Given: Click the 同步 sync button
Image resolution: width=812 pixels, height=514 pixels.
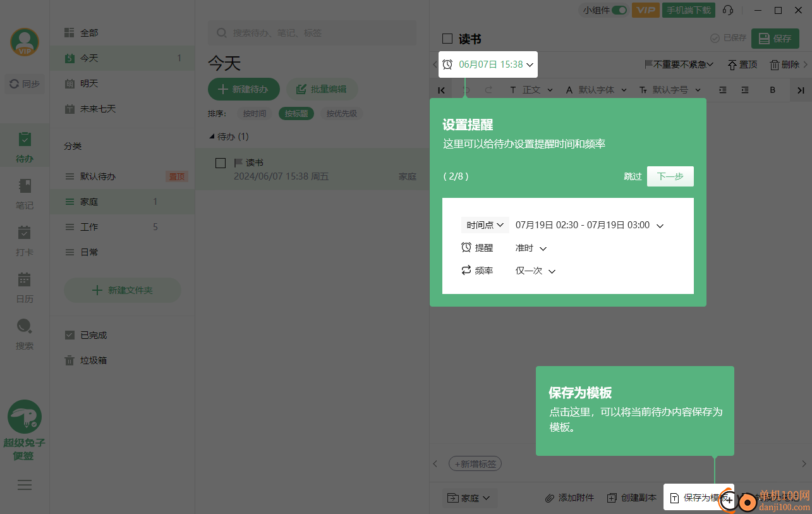Looking at the screenshot, I should click(25, 83).
